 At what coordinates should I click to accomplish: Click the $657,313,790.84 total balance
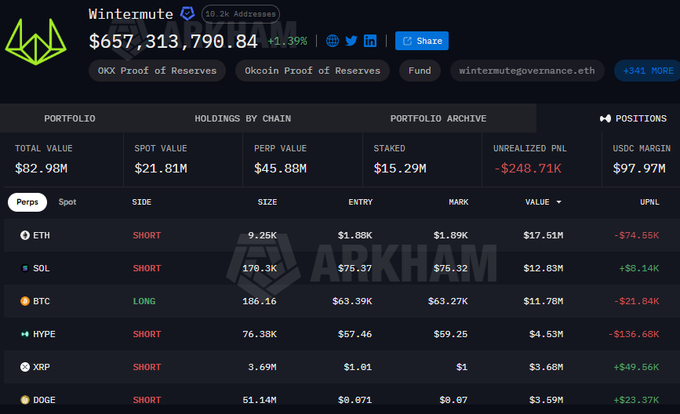coord(173,42)
